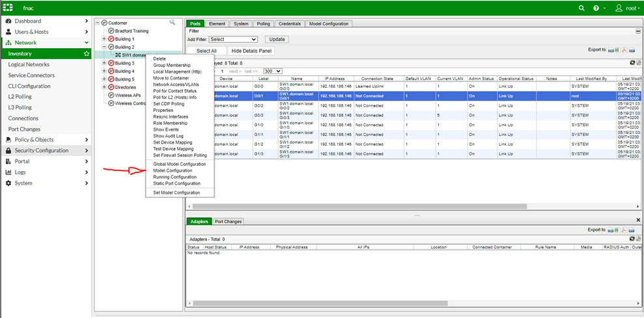Favorite Inventory with the star icon
Viewport: 644px width, 318px height.
87,53
